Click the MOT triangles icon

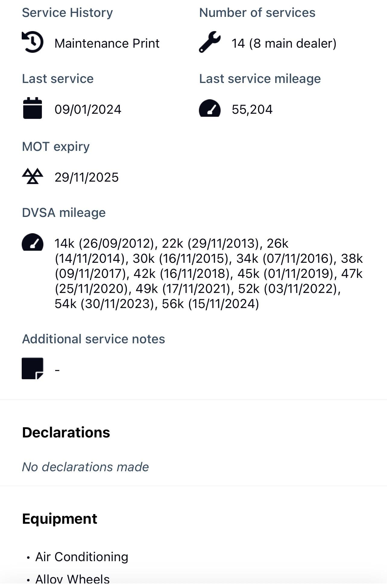click(33, 176)
